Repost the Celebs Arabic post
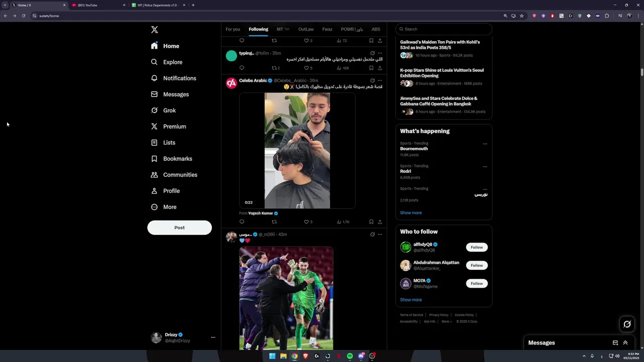Screen dimensions: 644x362 274,222
